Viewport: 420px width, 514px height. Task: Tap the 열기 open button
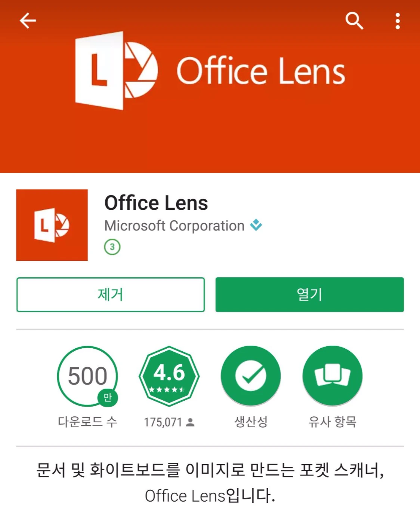[x=309, y=294]
